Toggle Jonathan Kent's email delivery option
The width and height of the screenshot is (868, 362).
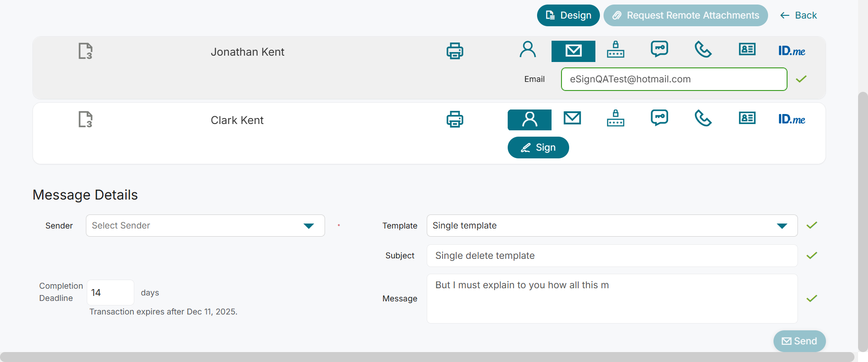(x=573, y=51)
